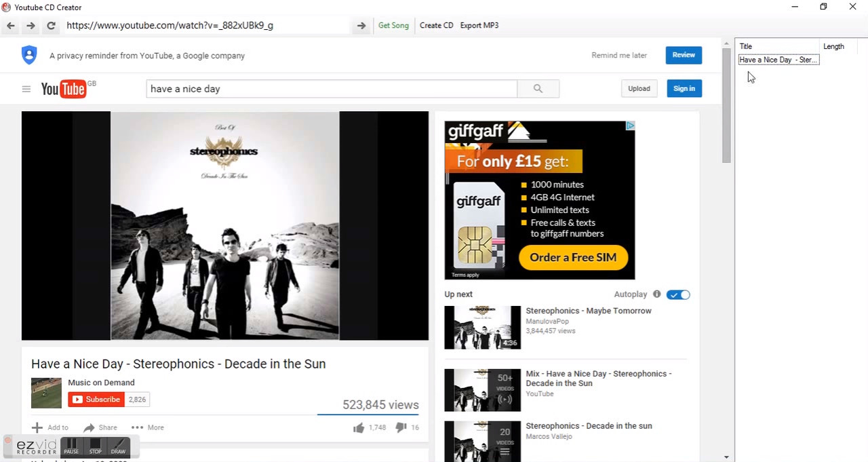
Task: Like the video with thumbs up
Action: (359, 427)
